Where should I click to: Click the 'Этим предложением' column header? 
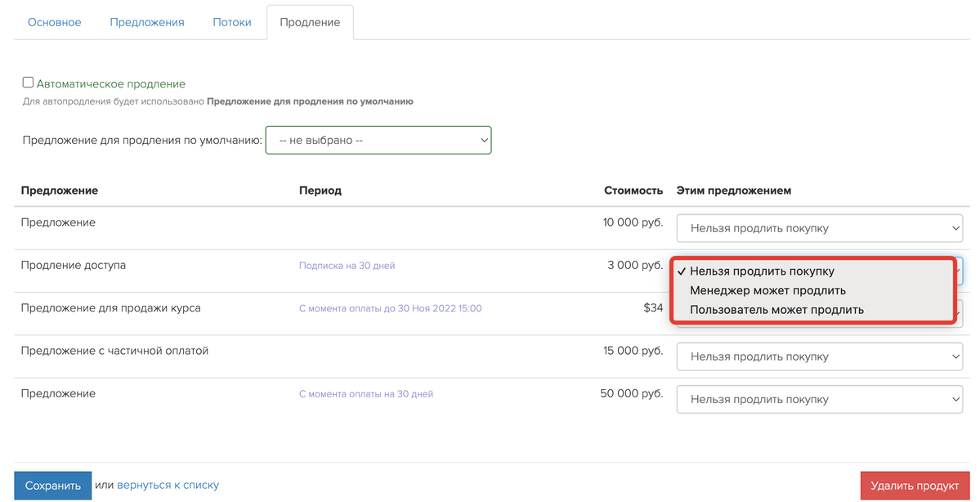[734, 190]
